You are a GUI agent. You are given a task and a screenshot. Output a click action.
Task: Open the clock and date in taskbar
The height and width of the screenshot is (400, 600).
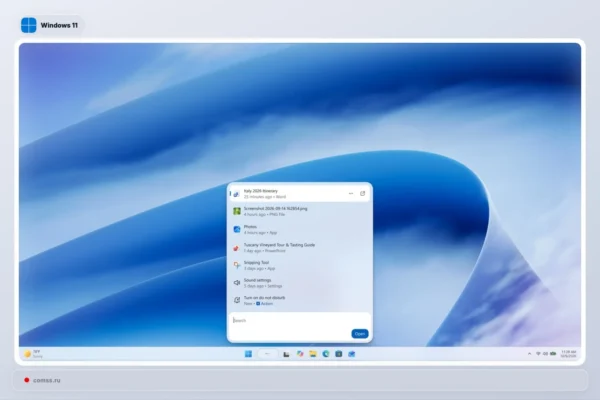(x=569, y=354)
